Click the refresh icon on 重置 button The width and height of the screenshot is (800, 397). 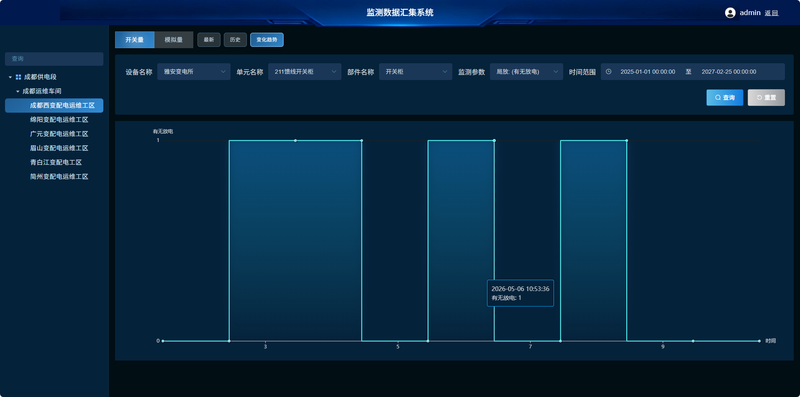pos(759,97)
